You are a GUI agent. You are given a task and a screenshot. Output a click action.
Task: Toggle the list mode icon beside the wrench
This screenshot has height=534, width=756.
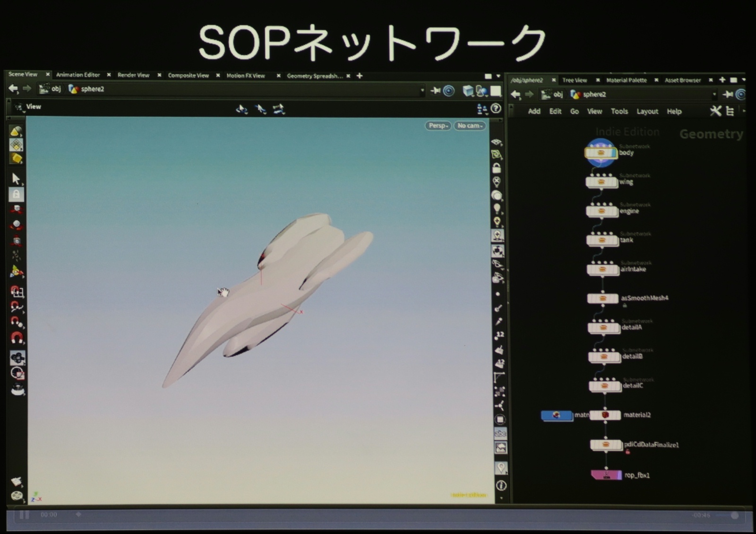[730, 112]
